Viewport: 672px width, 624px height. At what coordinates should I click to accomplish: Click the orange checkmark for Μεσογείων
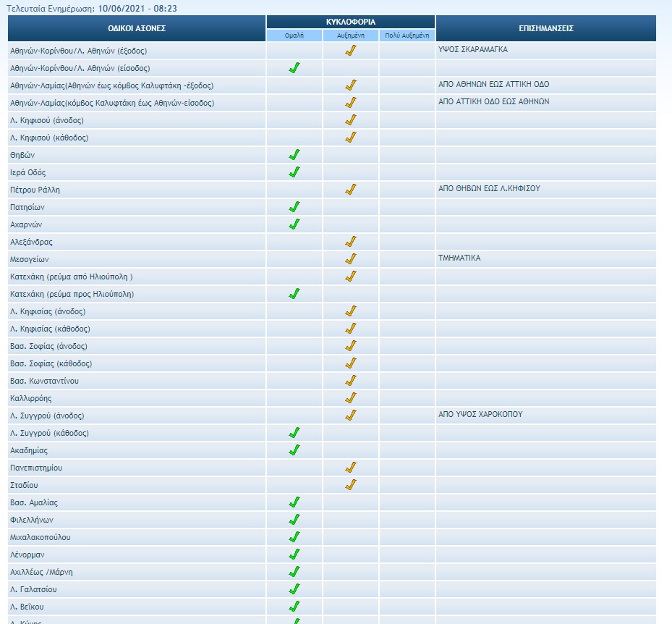(x=351, y=259)
